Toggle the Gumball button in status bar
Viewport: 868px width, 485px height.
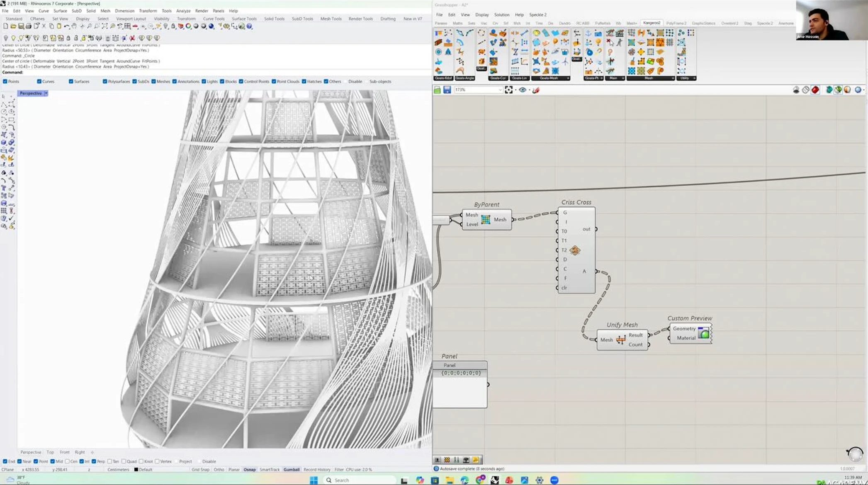[x=291, y=470]
